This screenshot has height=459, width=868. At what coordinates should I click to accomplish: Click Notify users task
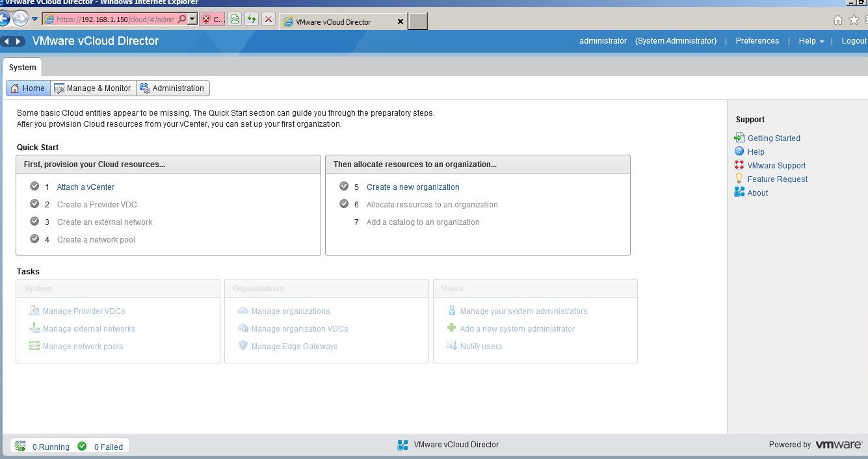coord(481,346)
